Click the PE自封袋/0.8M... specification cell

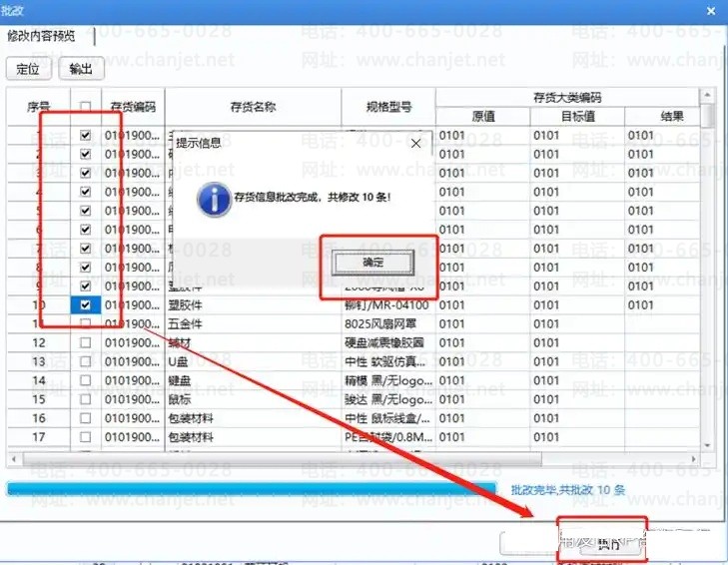click(x=388, y=437)
